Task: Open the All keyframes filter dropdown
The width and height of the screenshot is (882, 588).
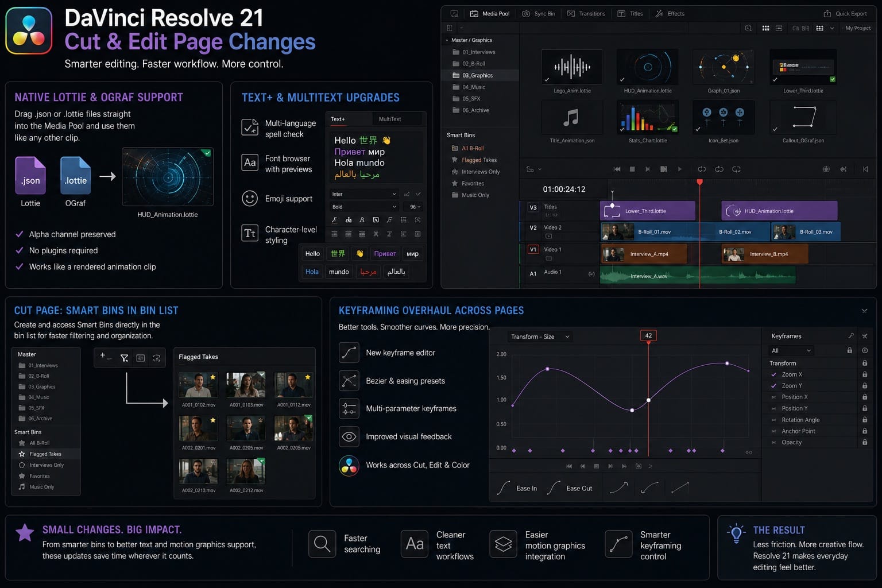Action: [x=791, y=350]
